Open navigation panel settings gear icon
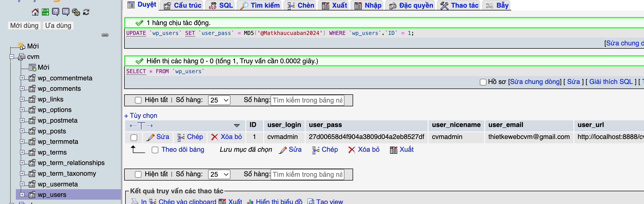644x204 pixels. (x=76, y=12)
